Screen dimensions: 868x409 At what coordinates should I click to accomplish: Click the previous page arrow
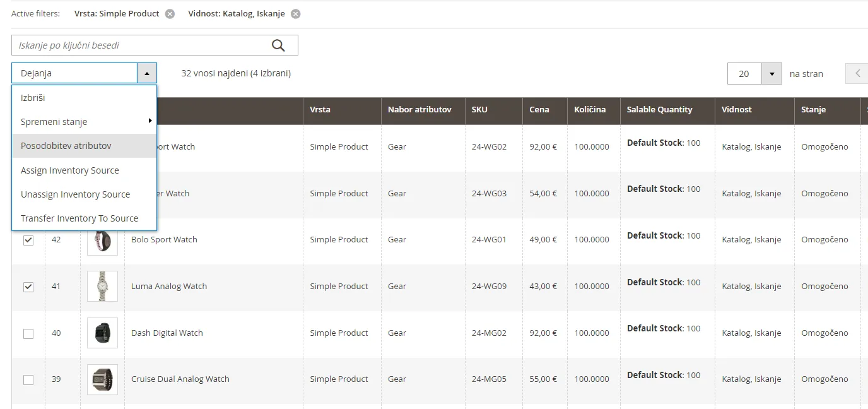coord(857,73)
